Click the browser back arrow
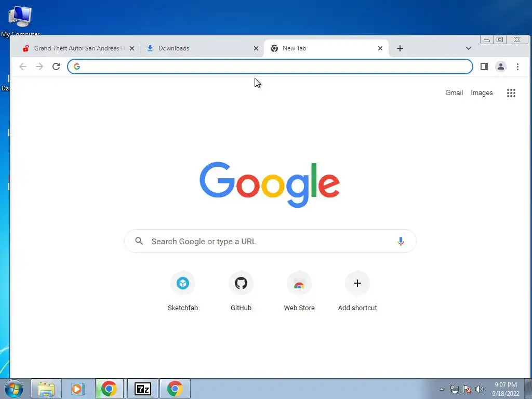532x399 pixels. click(x=23, y=66)
